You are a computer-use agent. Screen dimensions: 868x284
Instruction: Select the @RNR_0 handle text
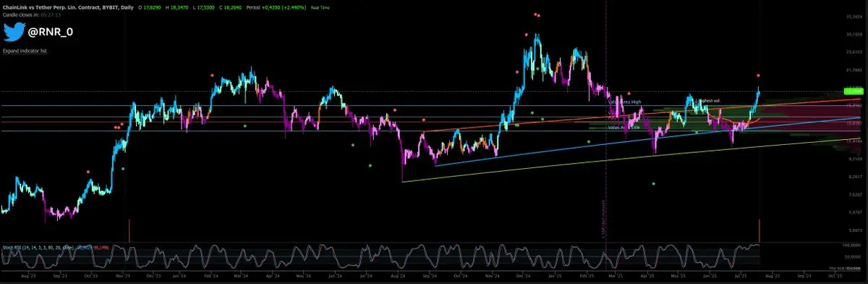(x=51, y=33)
